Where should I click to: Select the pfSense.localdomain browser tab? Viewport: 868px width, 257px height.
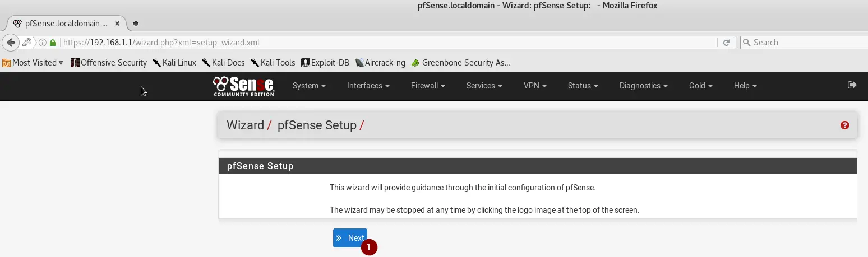pos(66,24)
